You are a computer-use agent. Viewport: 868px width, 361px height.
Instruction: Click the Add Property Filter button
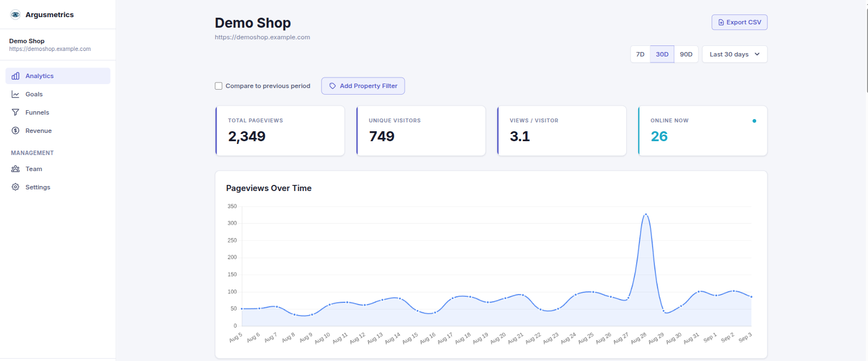(x=363, y=86)
